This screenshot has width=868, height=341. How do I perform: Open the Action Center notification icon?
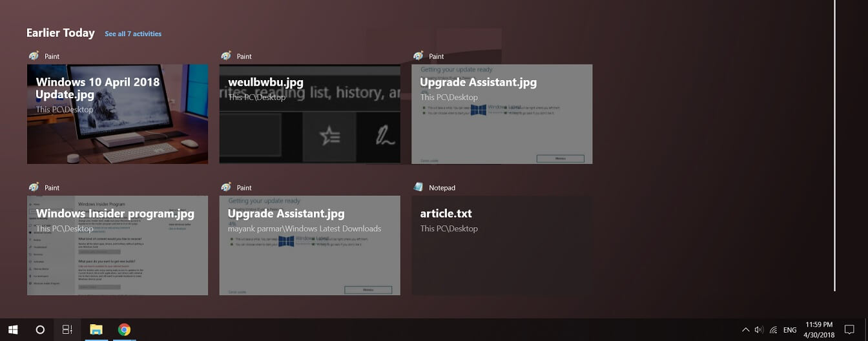point(849,329)
